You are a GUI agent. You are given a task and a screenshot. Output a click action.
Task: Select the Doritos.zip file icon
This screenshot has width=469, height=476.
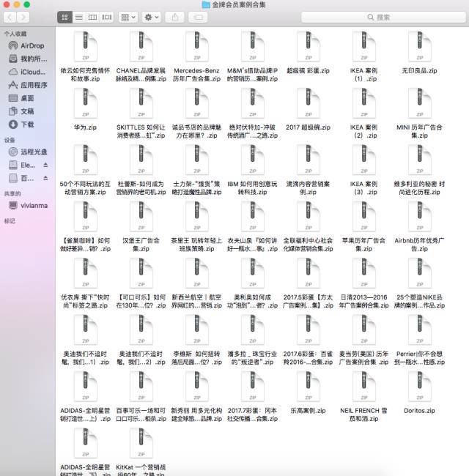pyautogui.click(x=419, y=387)
